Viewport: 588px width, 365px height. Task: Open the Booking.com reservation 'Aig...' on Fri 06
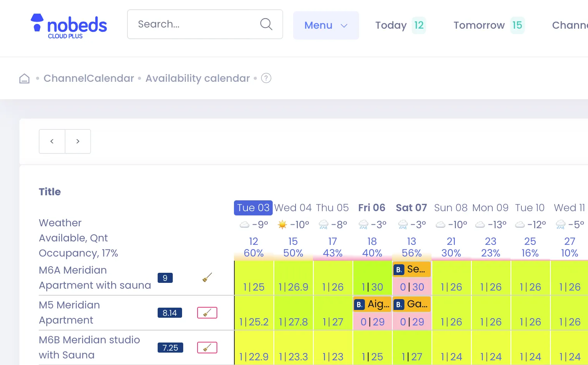[372, 304]
